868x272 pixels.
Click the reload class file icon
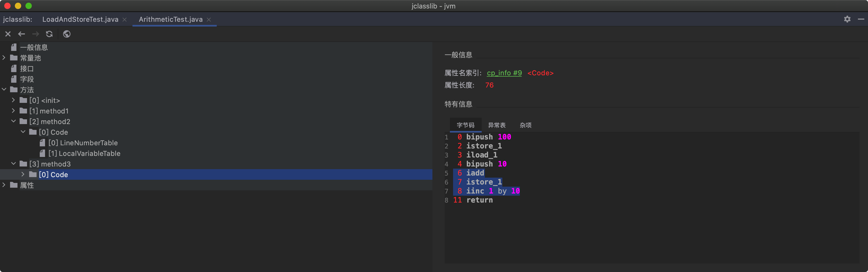[x=49, y=34]
